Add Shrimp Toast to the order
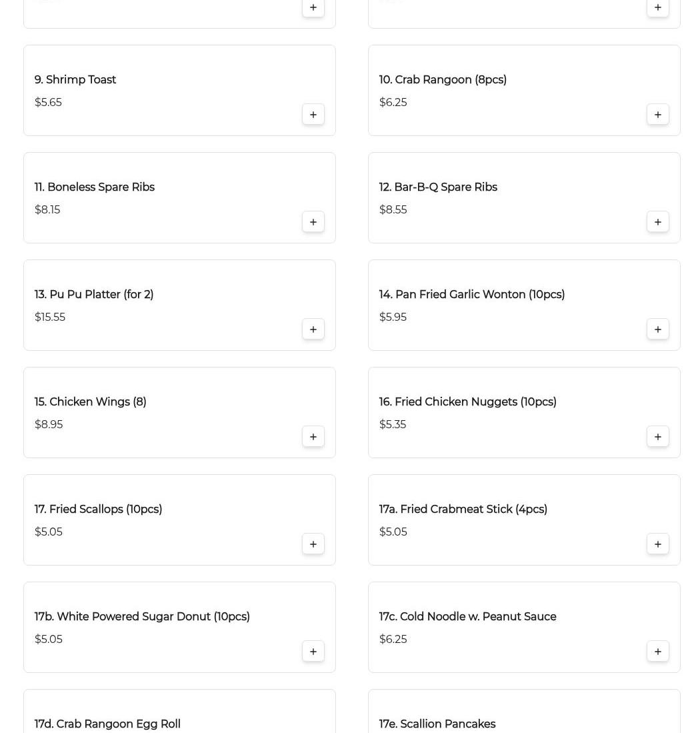Screen dimensions: 700x733 pos(313,115)
